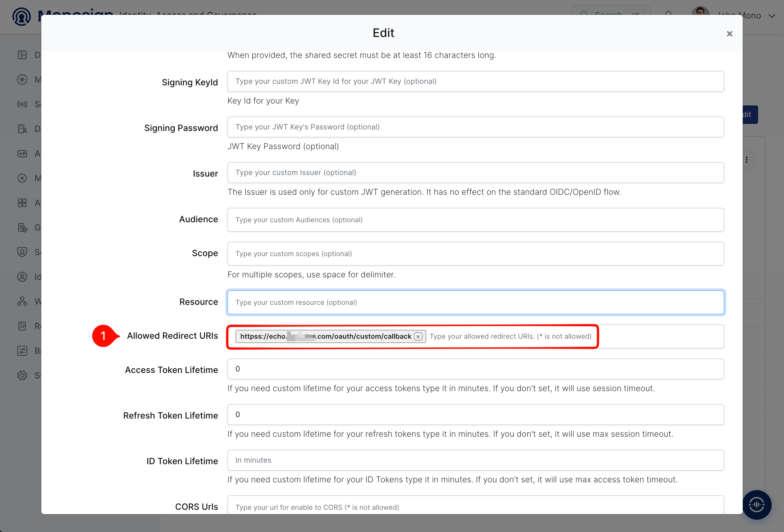Focus the Signing Password field
The width and height of the screenshot is (784, 532).
[475, 127]
